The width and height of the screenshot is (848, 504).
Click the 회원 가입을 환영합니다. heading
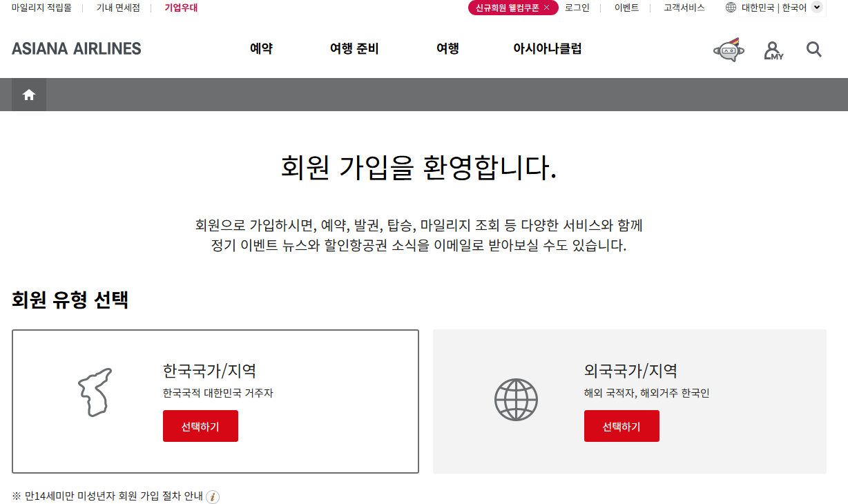click(418, 168)
